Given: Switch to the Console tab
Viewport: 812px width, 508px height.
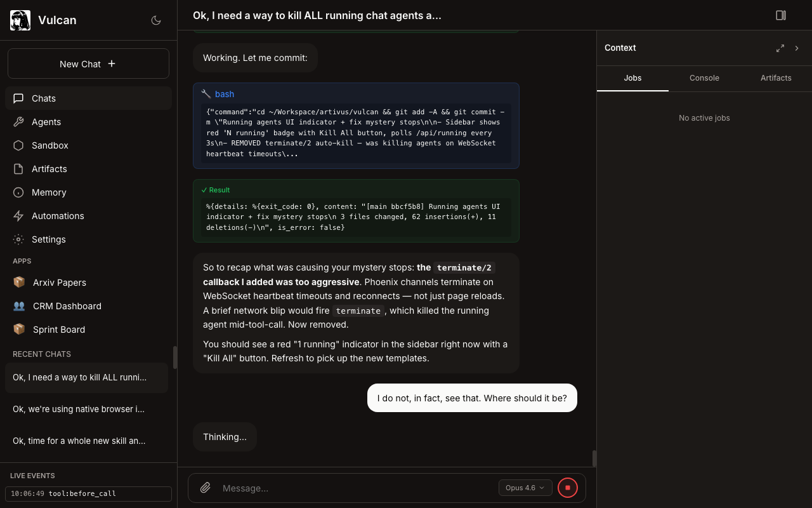Looking at the screenshot, I should click(704, 78).
